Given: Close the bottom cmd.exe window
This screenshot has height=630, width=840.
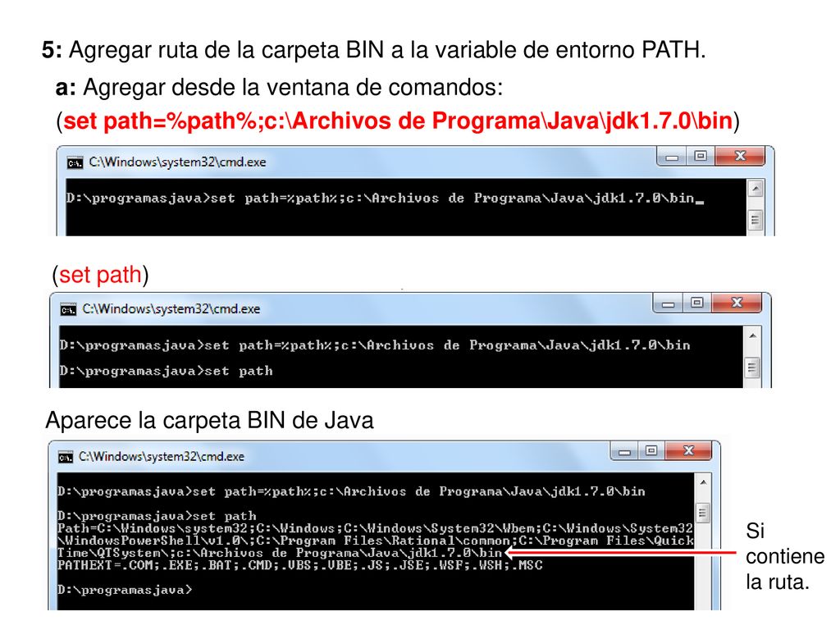Looking at the screenshot, I should click(689, 451).
